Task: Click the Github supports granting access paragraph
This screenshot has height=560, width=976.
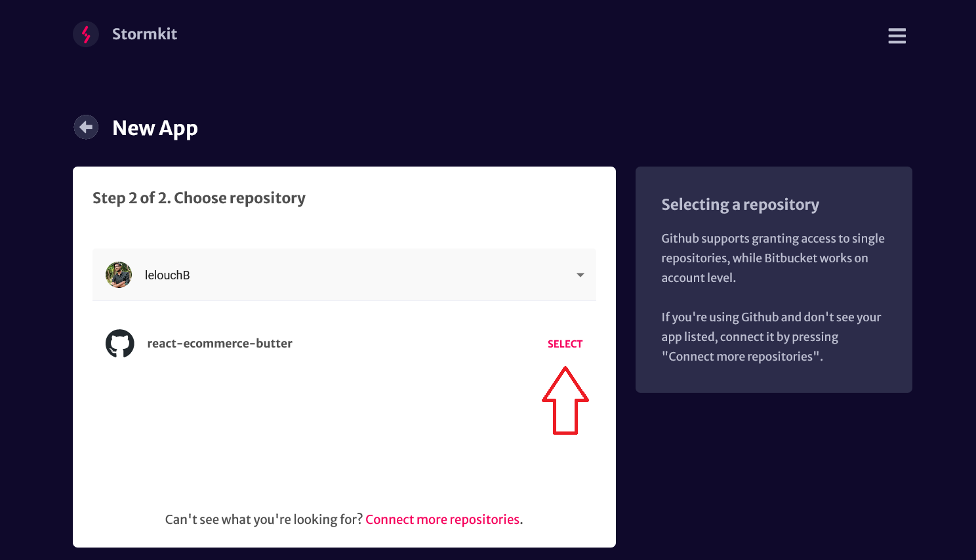Action: tap(773, 258)
